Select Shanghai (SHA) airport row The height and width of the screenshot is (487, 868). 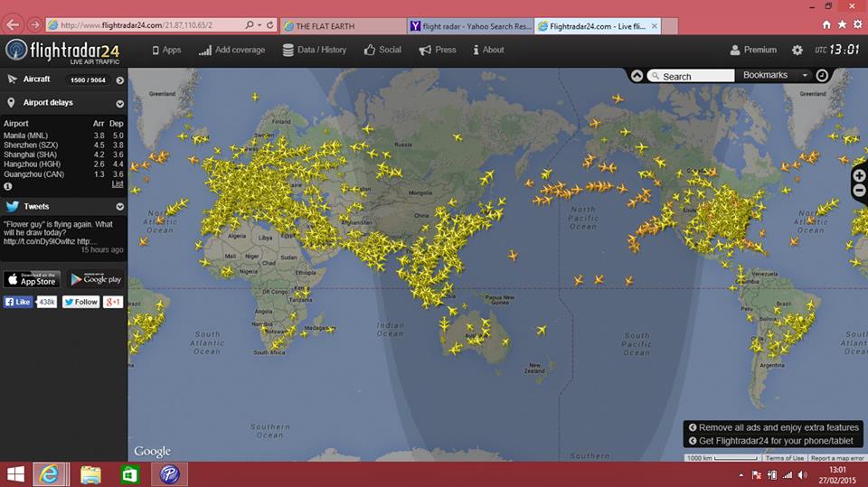click(x=63, y=155)
